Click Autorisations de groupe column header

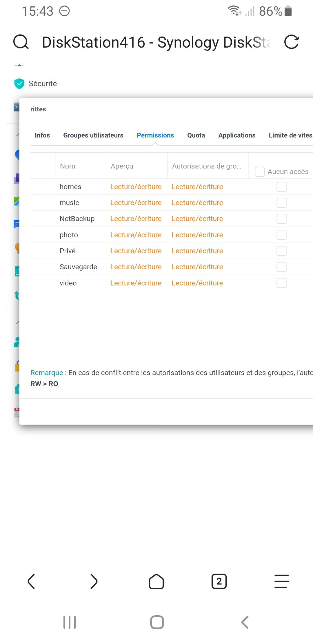coord(208,166)
